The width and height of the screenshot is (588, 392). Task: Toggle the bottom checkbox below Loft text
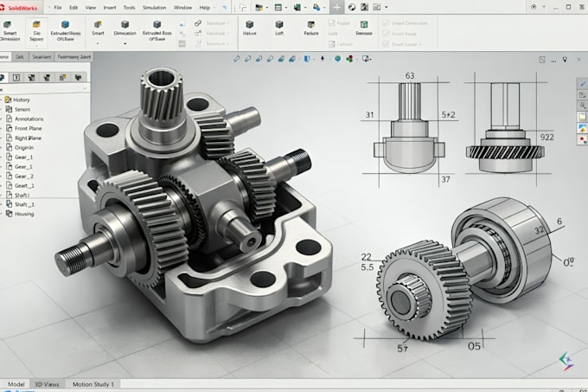click(331, 44)
